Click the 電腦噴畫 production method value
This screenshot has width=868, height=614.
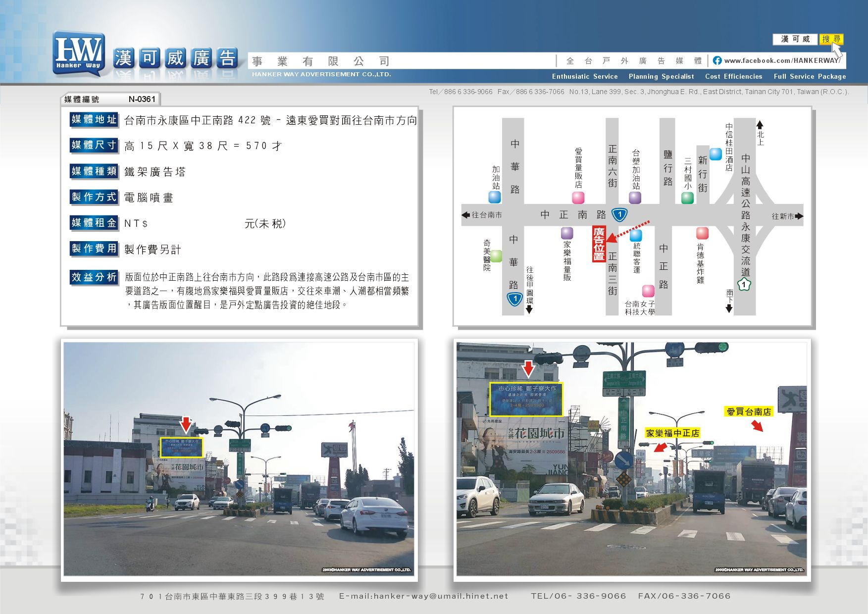(x=149, y=198)
